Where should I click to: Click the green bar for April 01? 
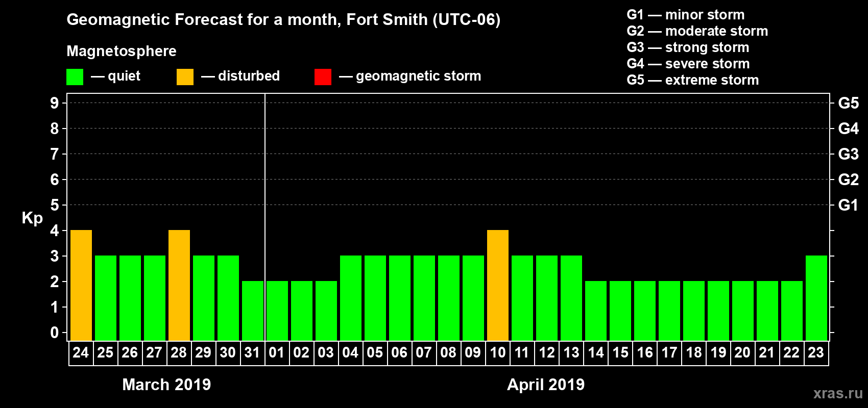[277, 311]
